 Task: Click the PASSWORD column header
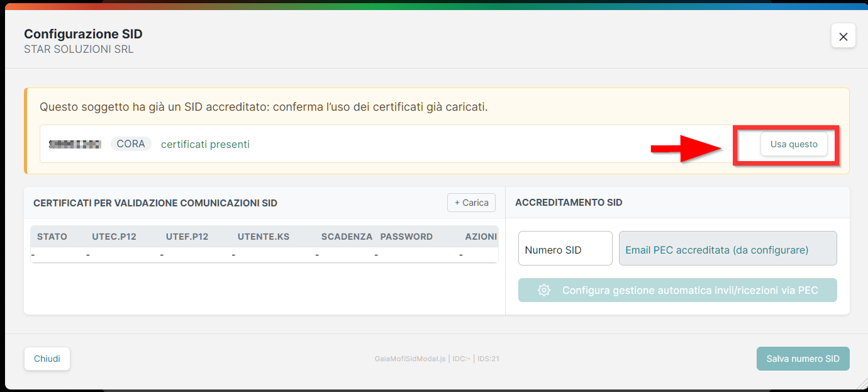click(x=406, y=237)
